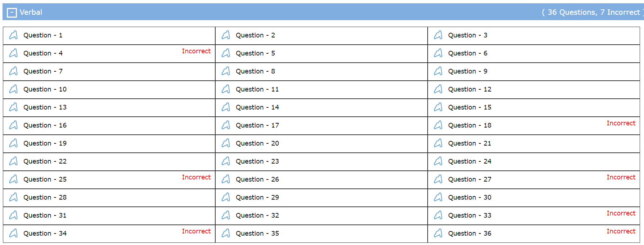Select the icon beside Question - 22
The image size is (644, 245).
[x=13, y=161]
